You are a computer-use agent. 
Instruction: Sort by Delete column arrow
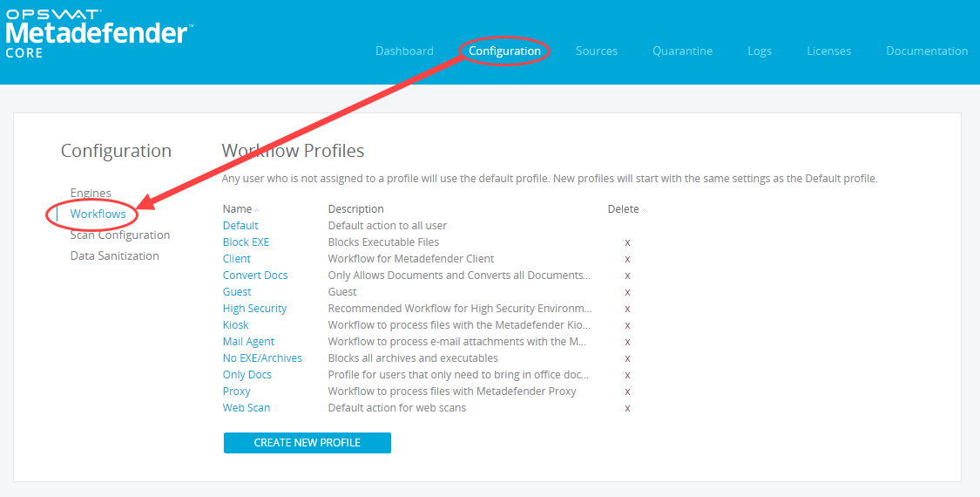645,209
